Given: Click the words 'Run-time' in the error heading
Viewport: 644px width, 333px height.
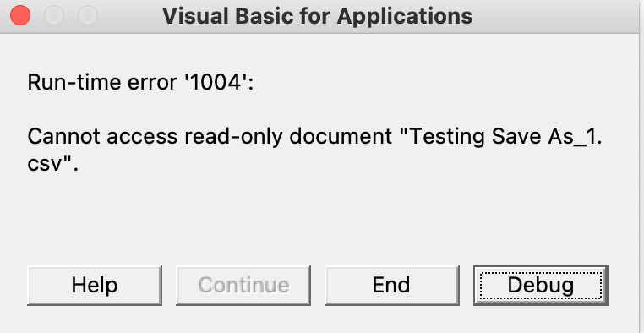Looking at the screenshot, I should tap(75, 83).
